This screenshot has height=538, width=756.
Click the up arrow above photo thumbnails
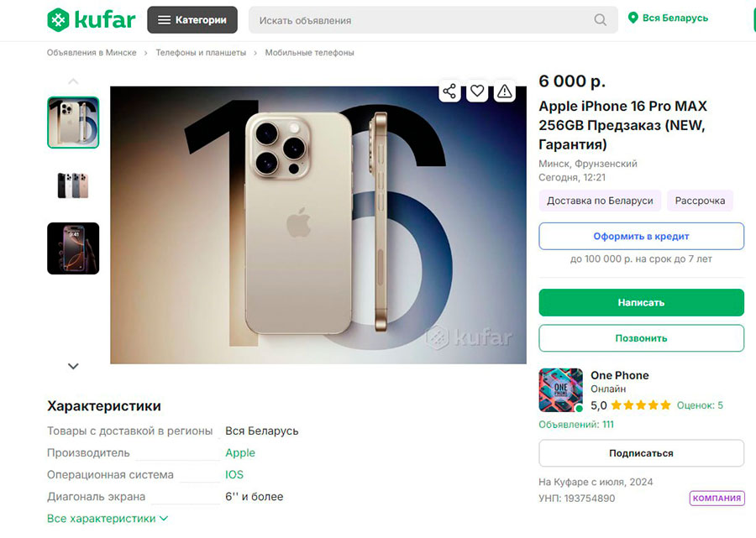73,81
